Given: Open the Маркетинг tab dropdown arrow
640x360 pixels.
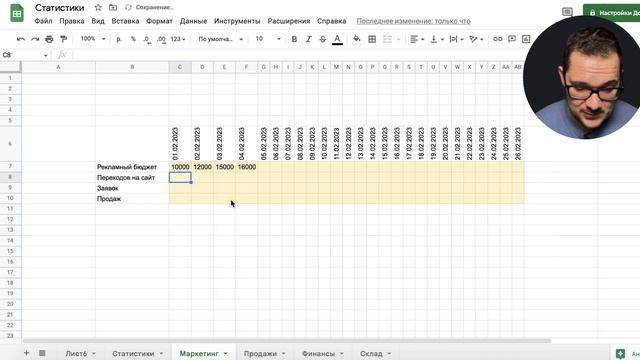Looking at the screenshot, I should pyautogui.click(x=225, y=353).
